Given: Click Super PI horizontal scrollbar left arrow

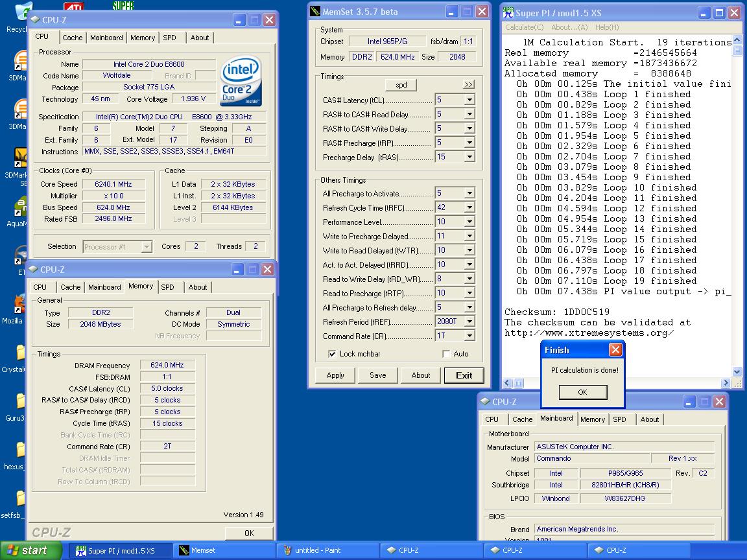Looking at the screenshot, I should (507, 382).
